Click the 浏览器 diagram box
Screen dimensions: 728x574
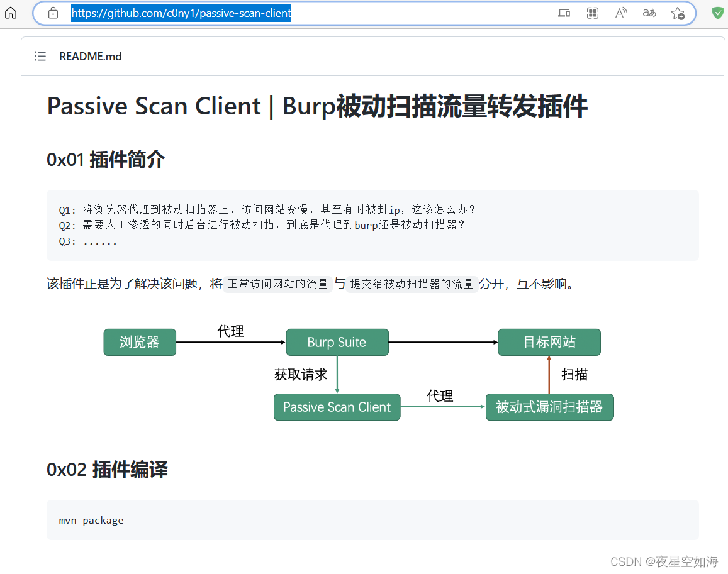(x=140, y=342)
